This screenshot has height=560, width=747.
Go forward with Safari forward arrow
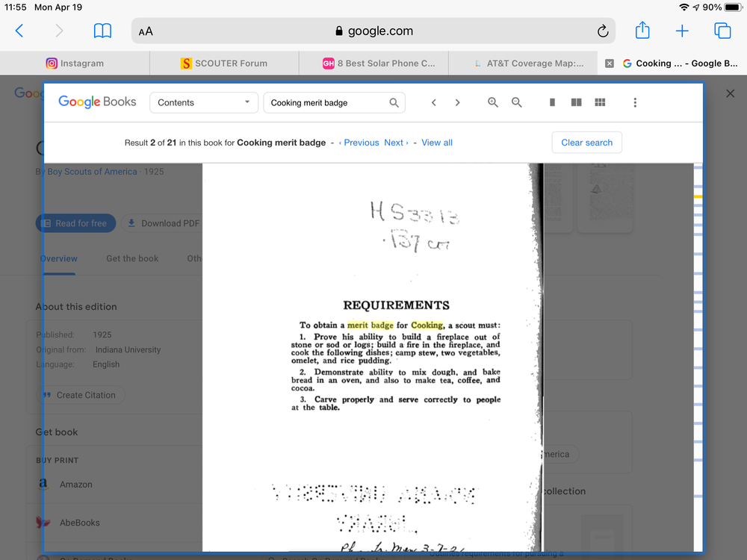tap(59, 31)
